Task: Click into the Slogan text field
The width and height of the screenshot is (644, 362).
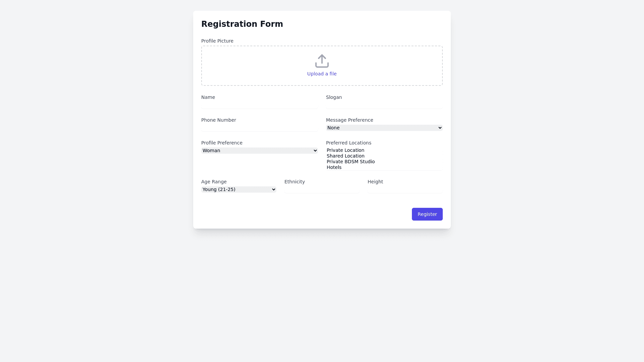Action: [384, 105]
